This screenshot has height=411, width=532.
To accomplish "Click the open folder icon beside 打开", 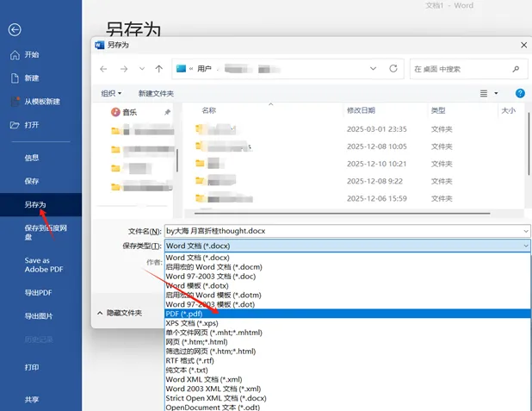I will [x=15, y=125].
